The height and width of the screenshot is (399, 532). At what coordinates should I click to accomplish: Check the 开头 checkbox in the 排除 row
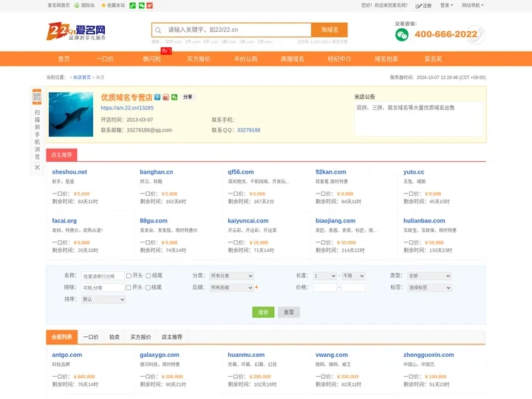pyautogui.click(x=129, y=287)
